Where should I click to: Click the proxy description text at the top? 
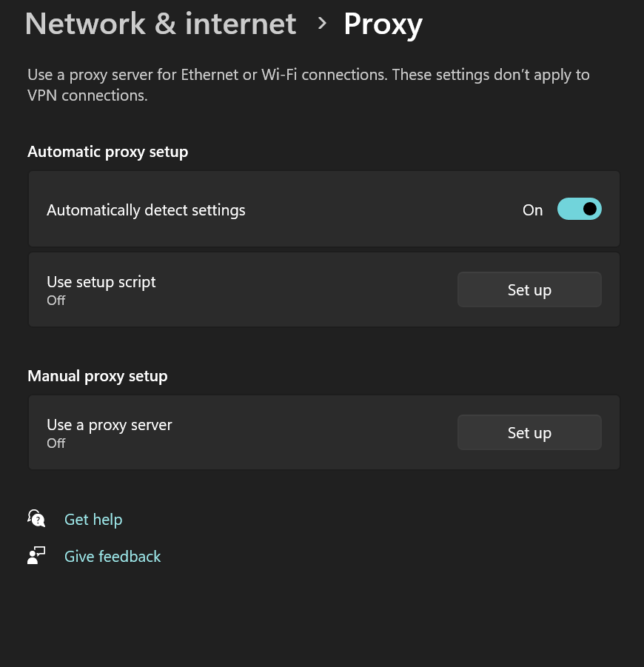(x=308, y=84)
